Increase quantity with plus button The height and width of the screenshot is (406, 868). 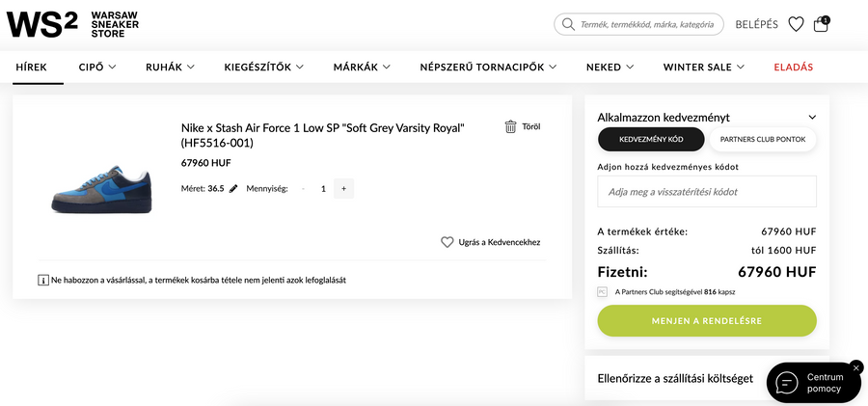[x=344, y=189]
